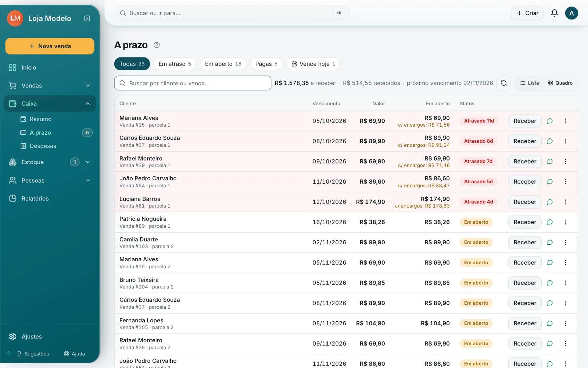
Task: Open more options for Patricia Nogueira row
Action: coord(565,222)
